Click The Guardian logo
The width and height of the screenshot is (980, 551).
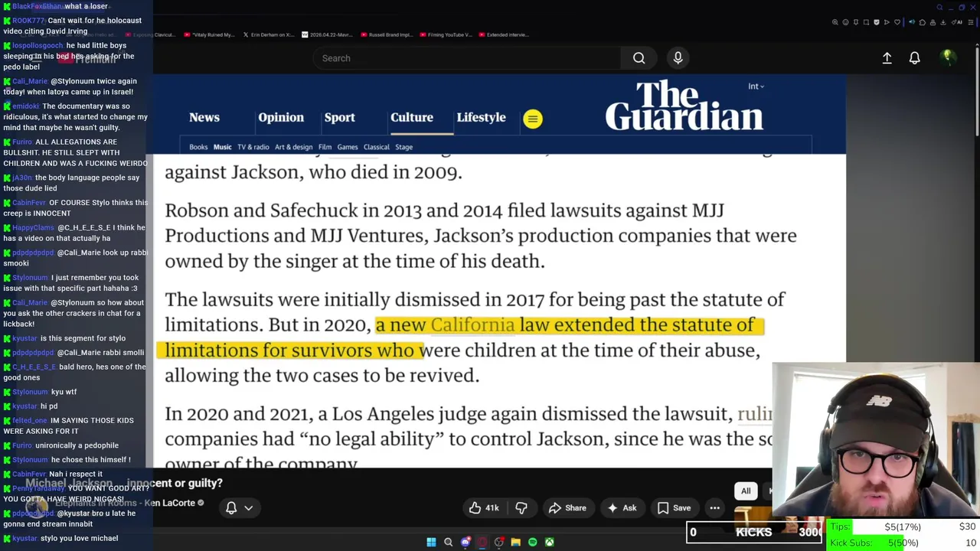pos(684,106)
